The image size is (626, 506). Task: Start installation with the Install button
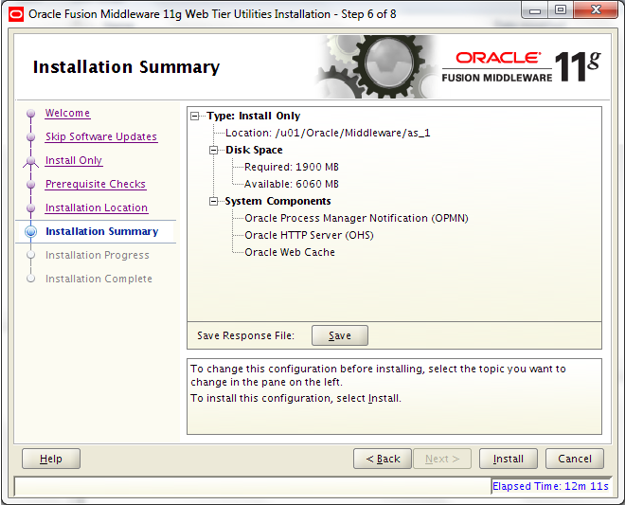508,459
